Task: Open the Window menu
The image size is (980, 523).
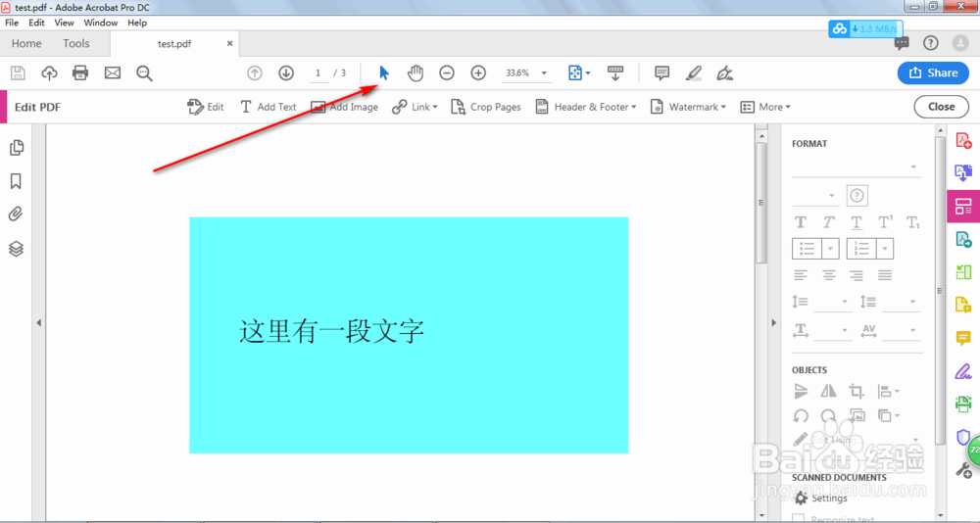Action: click(x=101, y=23)
